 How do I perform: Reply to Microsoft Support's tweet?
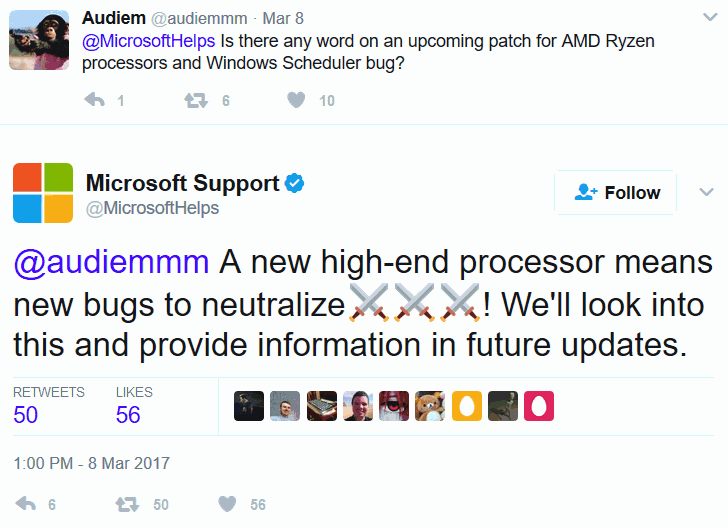pyautogui.click(x=26, y=504)
